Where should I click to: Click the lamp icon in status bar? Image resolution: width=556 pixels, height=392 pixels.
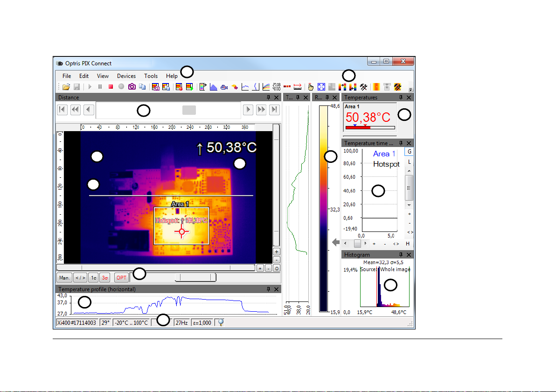221,322
